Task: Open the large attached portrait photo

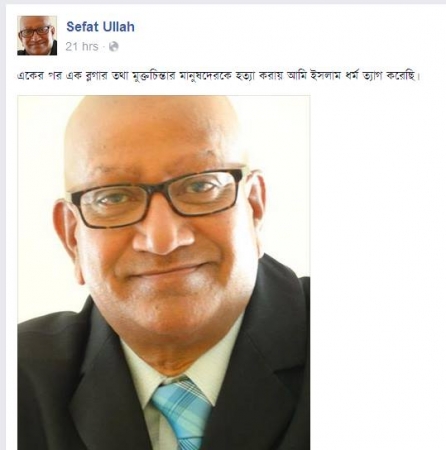Action: [164, 273]
